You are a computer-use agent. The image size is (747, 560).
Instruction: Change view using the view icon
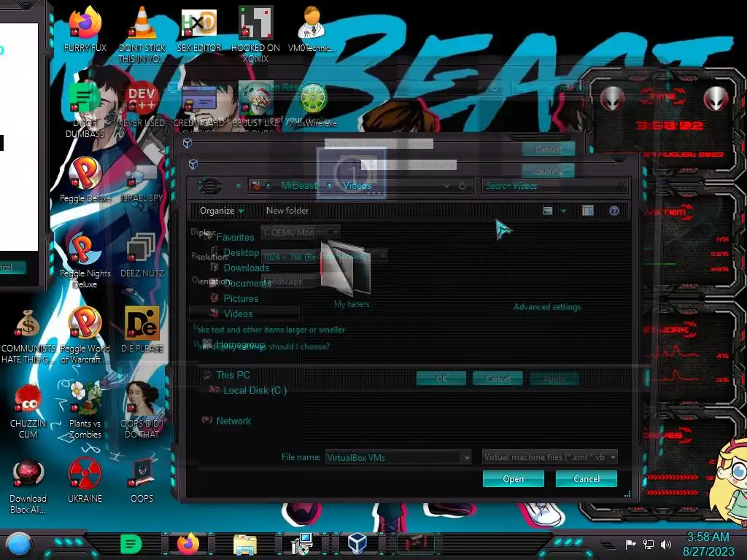tap(548, 211)
